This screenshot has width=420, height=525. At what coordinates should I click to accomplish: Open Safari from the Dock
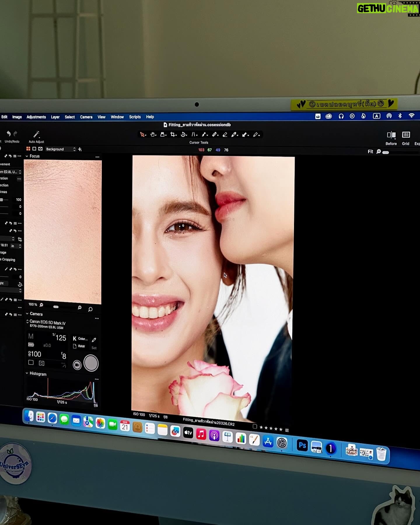pyautogui.click(x=52, y=418)
